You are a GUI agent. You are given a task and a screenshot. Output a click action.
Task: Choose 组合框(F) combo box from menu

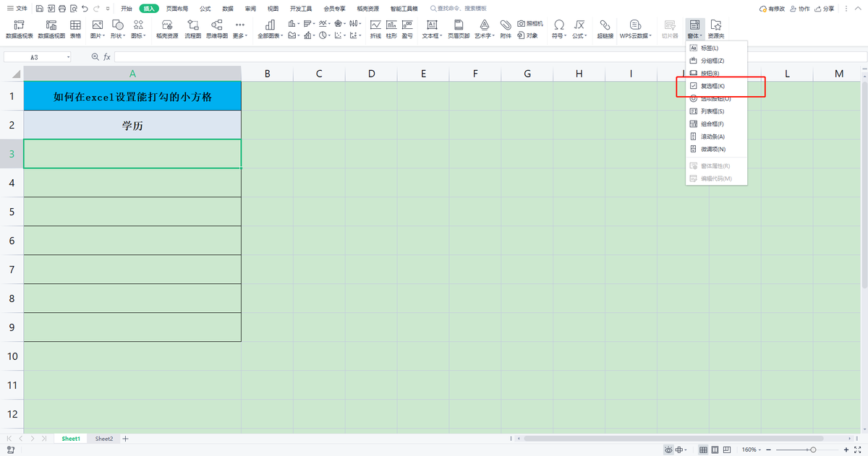click(716, 124)
